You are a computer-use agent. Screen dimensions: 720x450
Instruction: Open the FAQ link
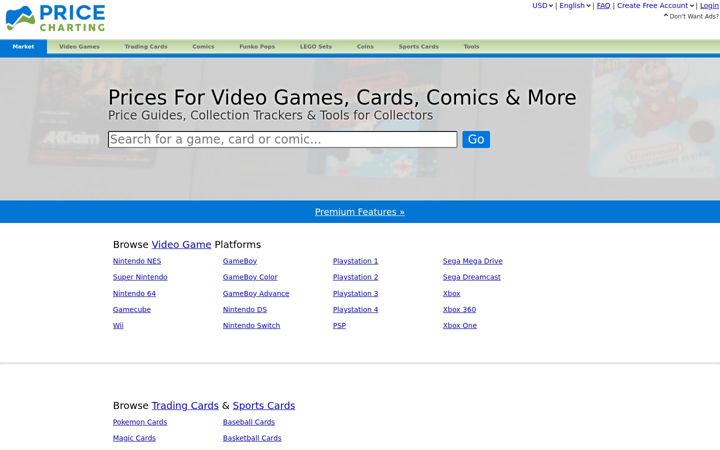click(x=603, y=6)
